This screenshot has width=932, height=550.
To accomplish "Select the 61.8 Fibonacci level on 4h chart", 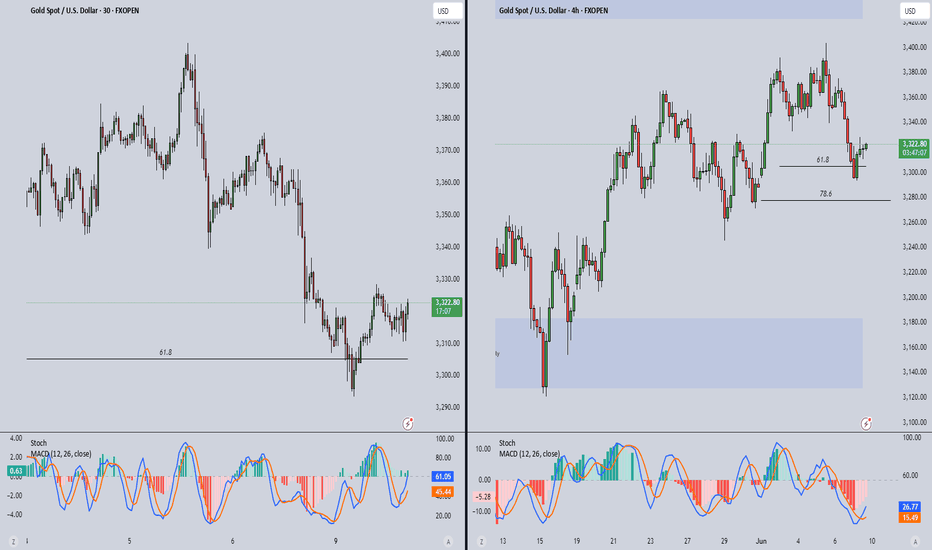I will pyautogui.click(x=823, y=166).
